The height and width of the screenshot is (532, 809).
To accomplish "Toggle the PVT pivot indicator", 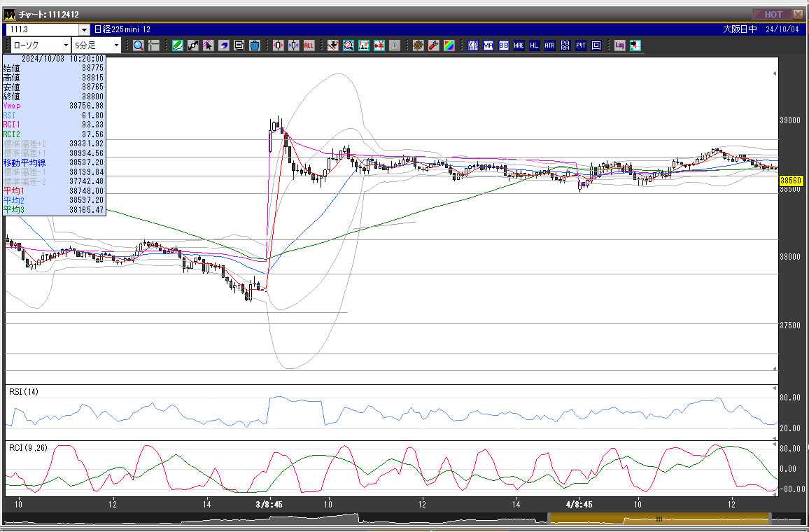I will 581,45.
